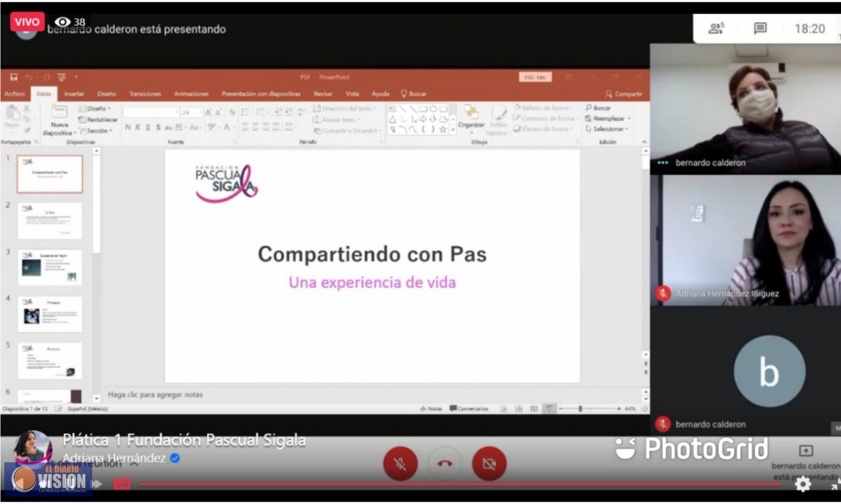Open the font size 24 dropdown
This screenshot has height=504, width=841.
200,112
